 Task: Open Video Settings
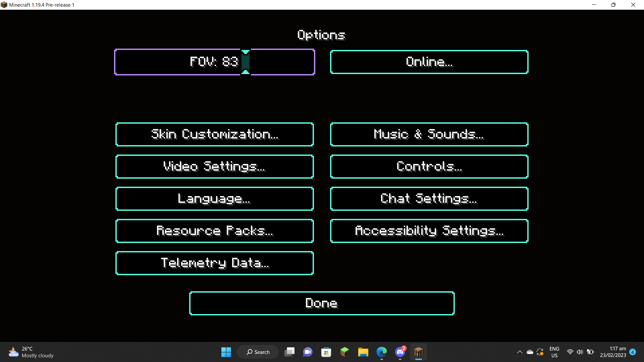pos(215,167)
